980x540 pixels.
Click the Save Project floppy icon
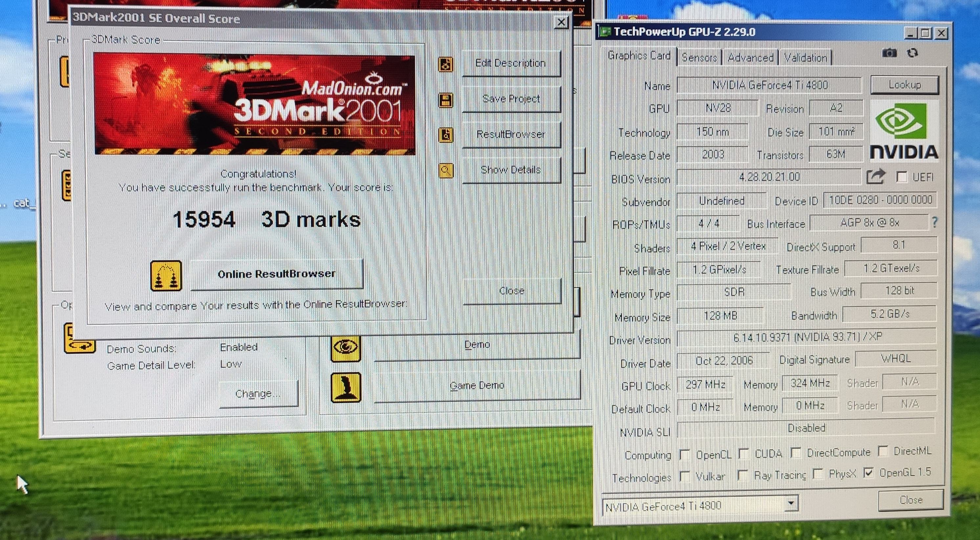tap(445, 100)
